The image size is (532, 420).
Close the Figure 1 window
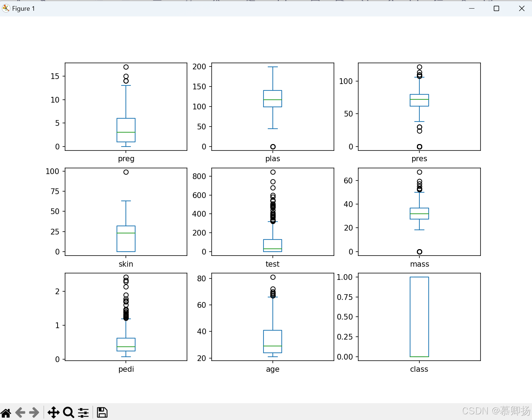[x=522, y=8]
